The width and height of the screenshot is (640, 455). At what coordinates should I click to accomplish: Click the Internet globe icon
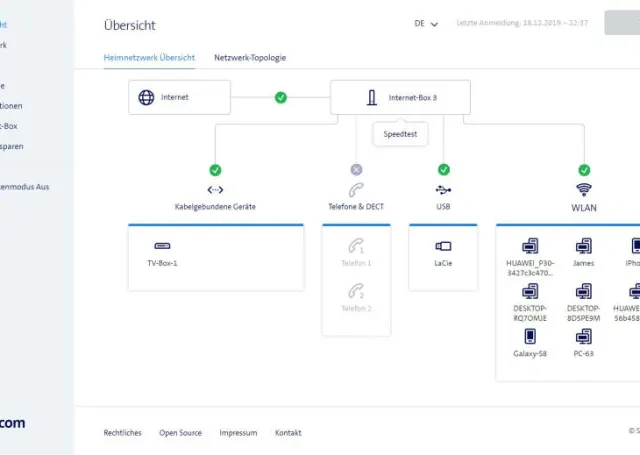pyautogui.click(x=146, y=98)
